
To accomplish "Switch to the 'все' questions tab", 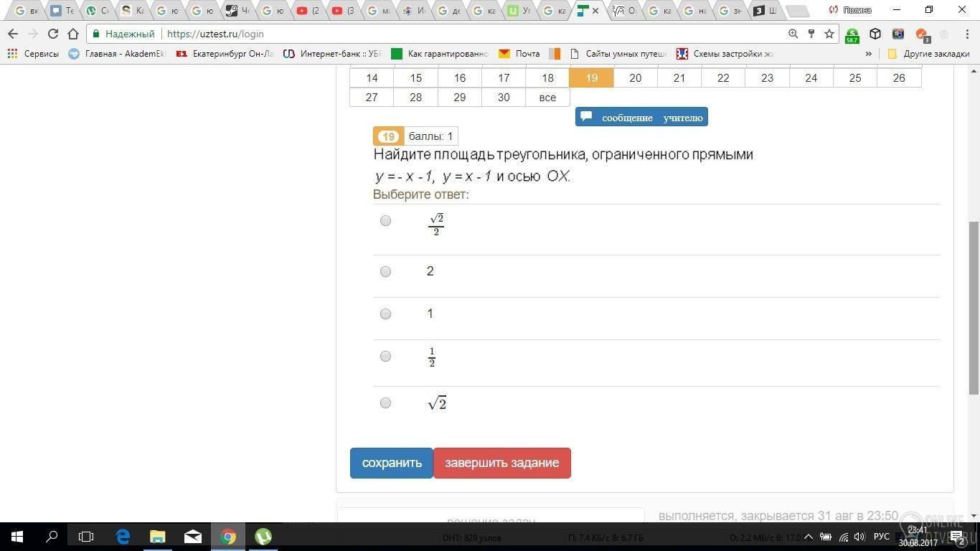I will (x=547, y=97).
